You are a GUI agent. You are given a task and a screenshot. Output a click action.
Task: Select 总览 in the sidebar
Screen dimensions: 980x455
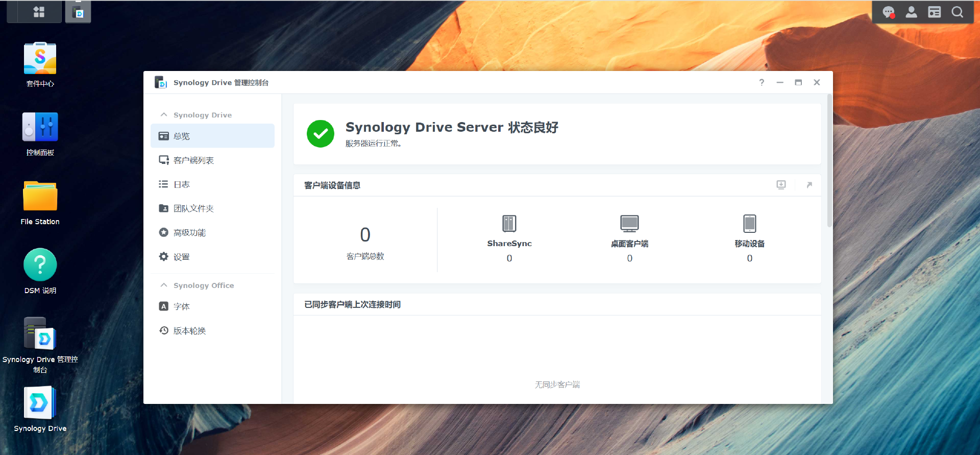[212, 136]
